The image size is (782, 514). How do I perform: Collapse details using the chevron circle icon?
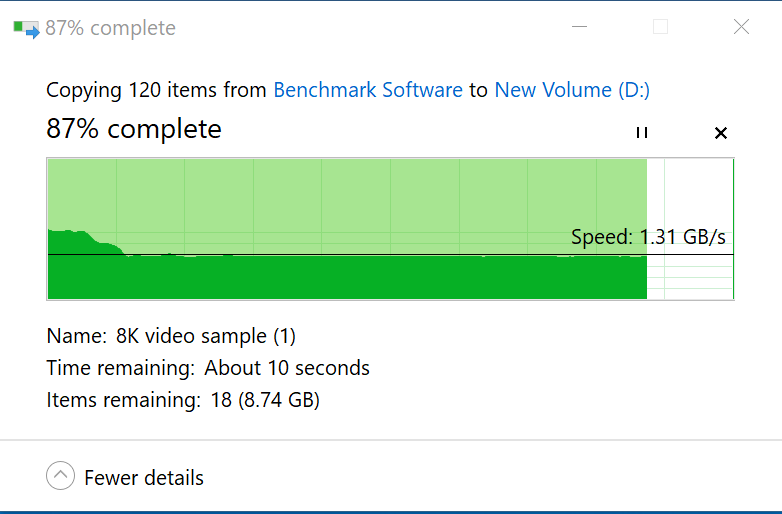pos(60,476)
